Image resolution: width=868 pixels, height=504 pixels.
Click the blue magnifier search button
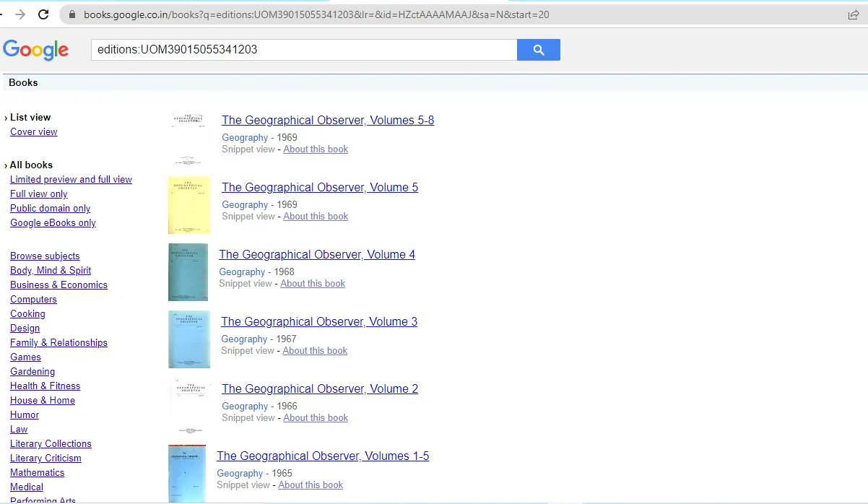(x=539, y=50)
